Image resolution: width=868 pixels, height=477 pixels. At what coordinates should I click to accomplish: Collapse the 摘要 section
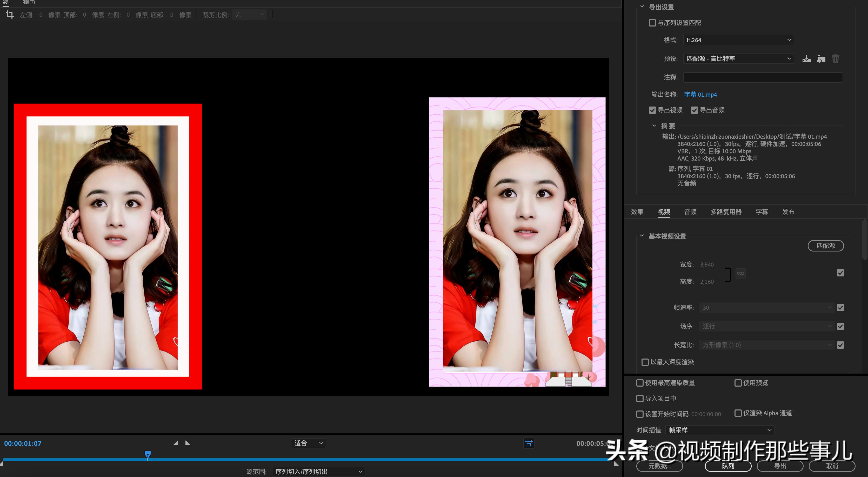654,126
